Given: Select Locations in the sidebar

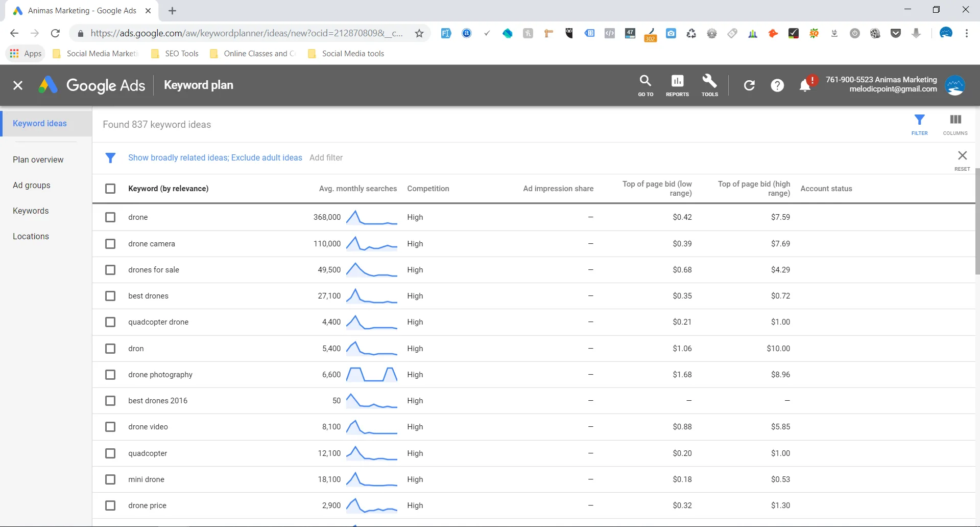Looking at the screenshot, I should tap(31, 236).
